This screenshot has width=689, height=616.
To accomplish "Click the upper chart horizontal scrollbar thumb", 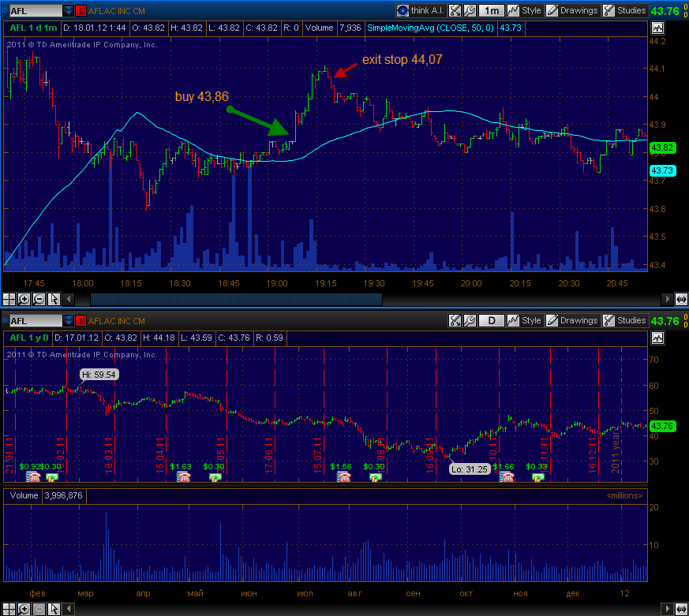I will click(237, 300).
